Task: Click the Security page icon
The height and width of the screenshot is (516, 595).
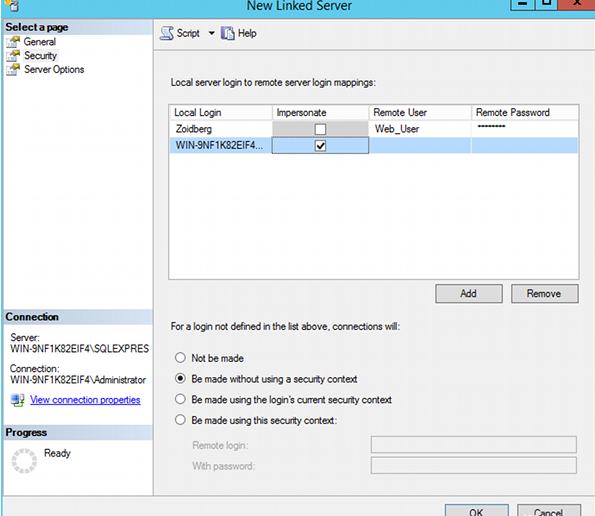Action: point(13,56)
